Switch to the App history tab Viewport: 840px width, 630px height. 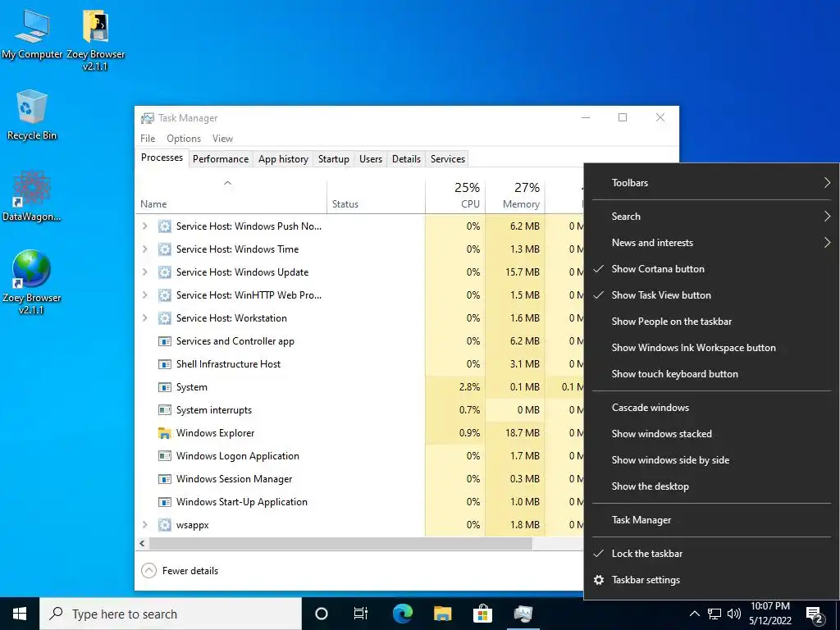283,159
